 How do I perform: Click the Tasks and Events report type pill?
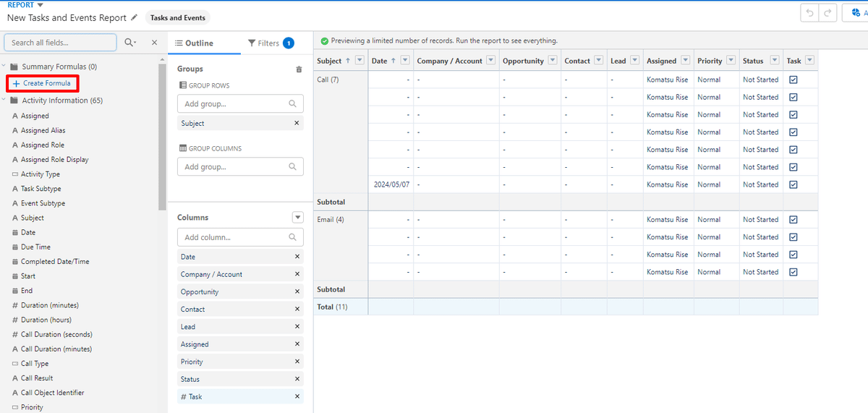click(178, 17)
